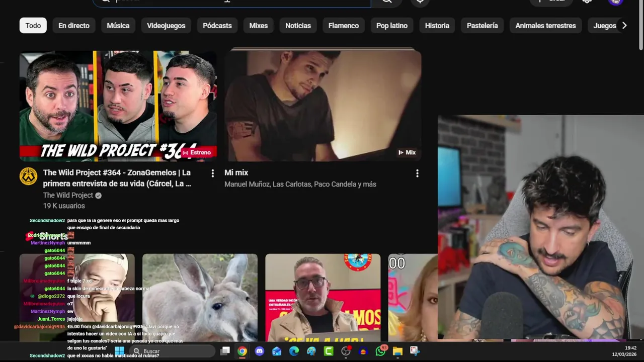Open the kangaroo Short thumbnail
Viewport: 644px width, 362px height.
[x=200, y=298]
